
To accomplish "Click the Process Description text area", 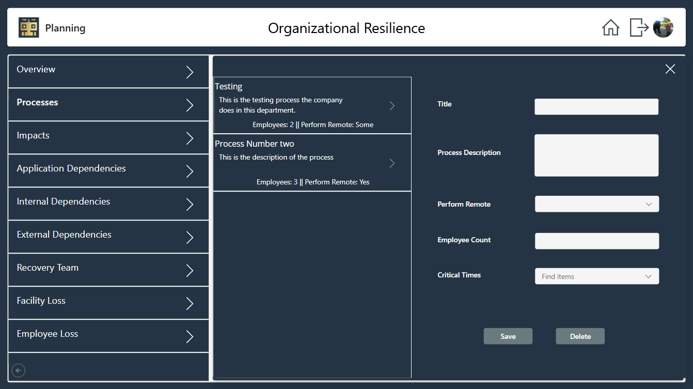I will [x=596, y=155].
